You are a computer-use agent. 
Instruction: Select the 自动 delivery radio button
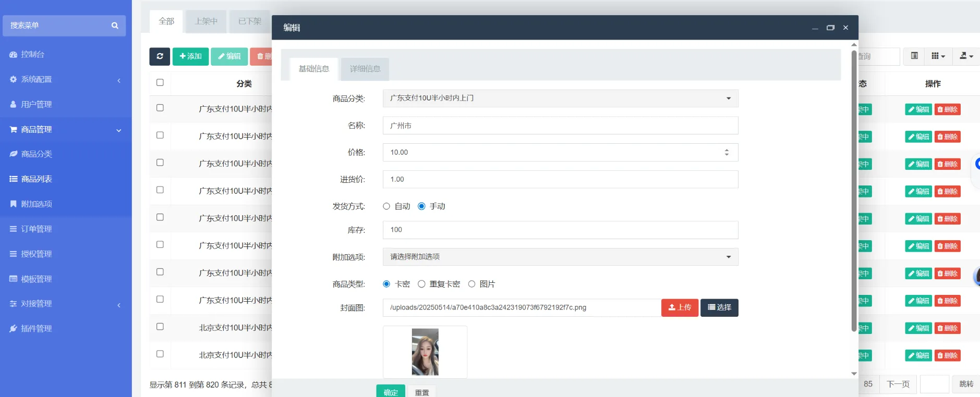386,206
